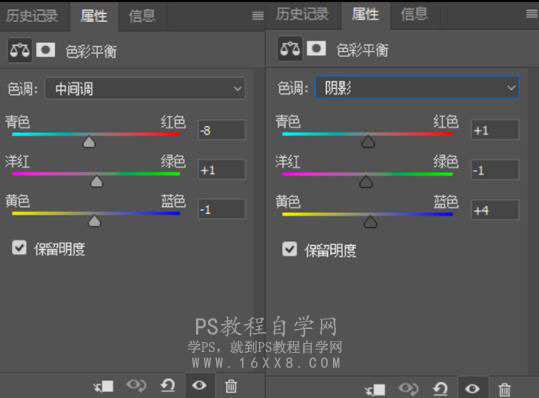539x398 pixels.
Task: Click left panel 色彩平衡 title text
Action: (x=91, y=52)
